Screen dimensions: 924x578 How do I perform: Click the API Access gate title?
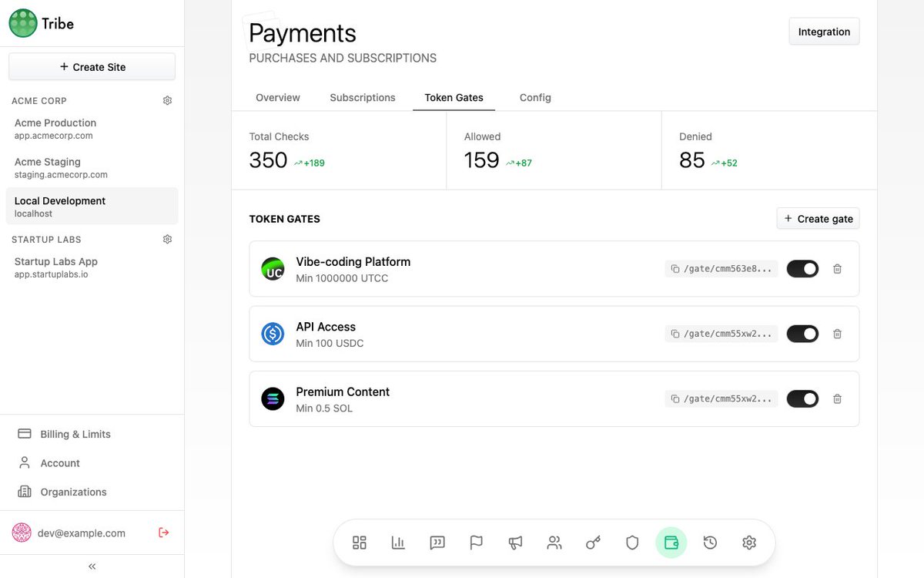click(x=326, y=327)
